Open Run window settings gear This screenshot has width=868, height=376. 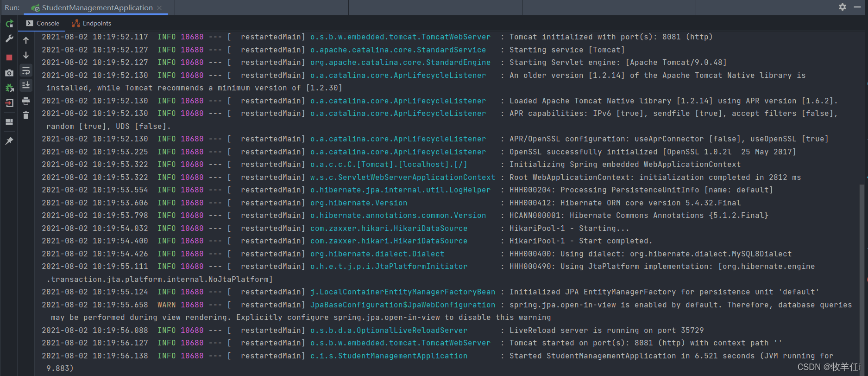[x=843, y=7]
